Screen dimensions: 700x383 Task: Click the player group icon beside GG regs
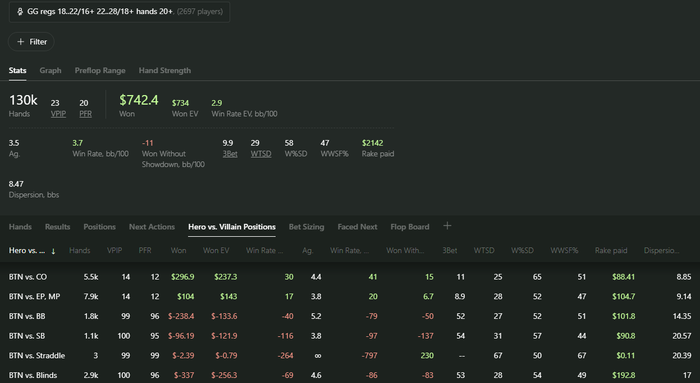tap(20, 12)
